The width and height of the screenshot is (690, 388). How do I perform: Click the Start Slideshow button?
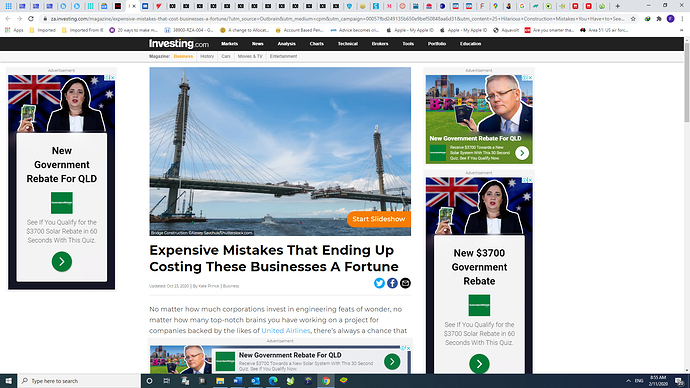click(x=379, y=219)
